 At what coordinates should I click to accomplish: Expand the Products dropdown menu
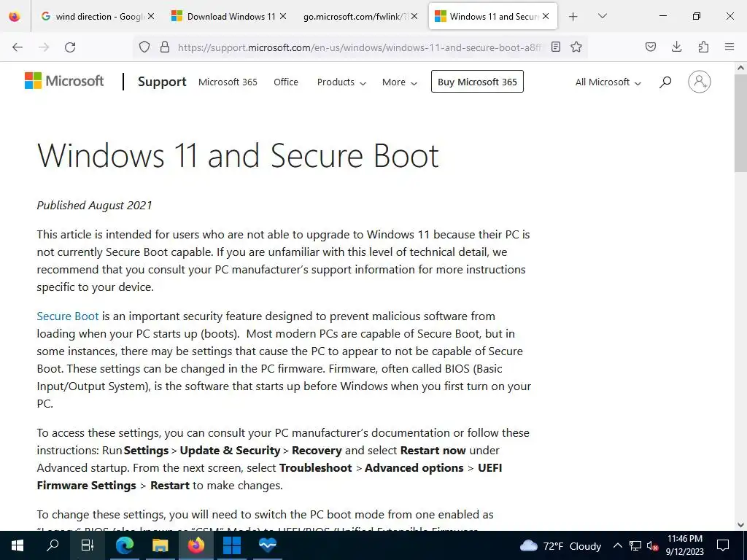pos(341,82)
